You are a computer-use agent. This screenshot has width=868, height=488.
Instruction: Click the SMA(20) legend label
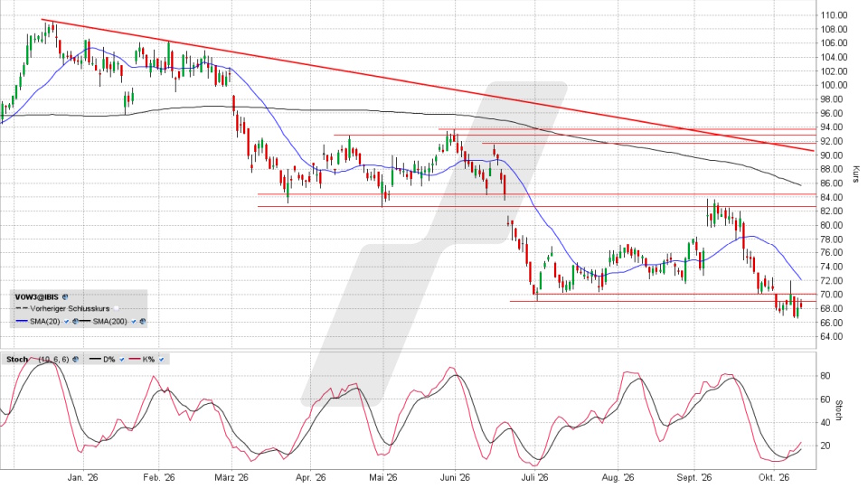[45, 322]
